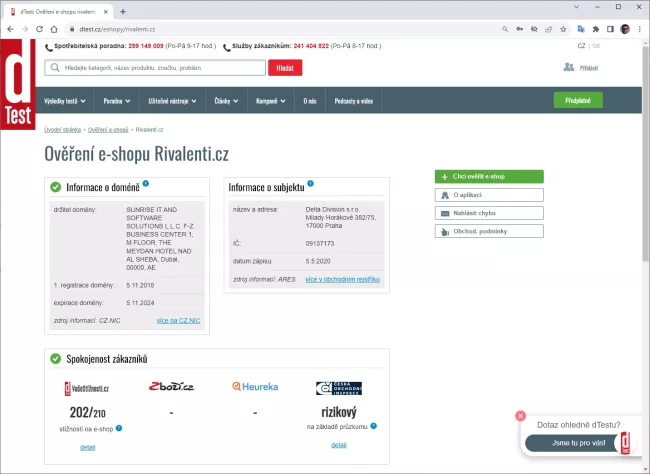Open the O nás menu item
Viewport: 650px width, 474px height.
tap(311, 101)
